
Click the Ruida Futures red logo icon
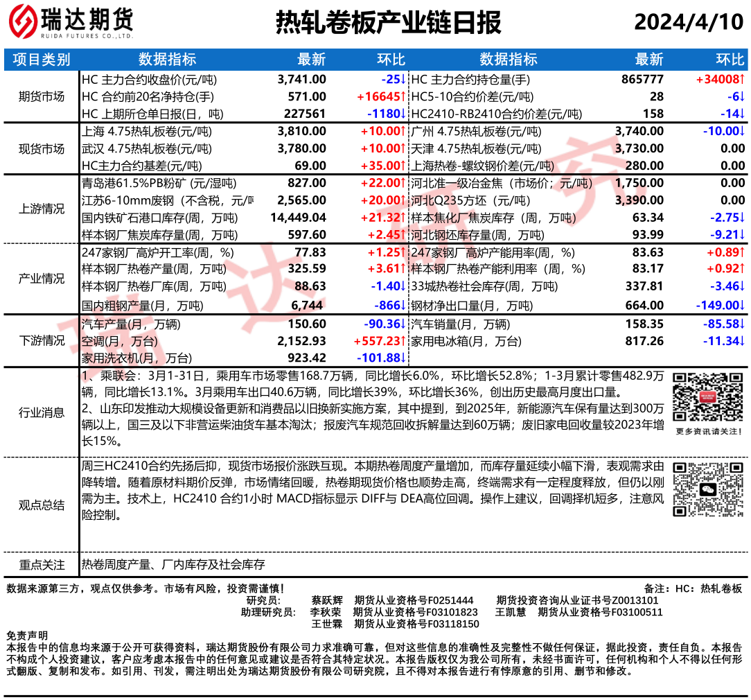click(24, 23)
